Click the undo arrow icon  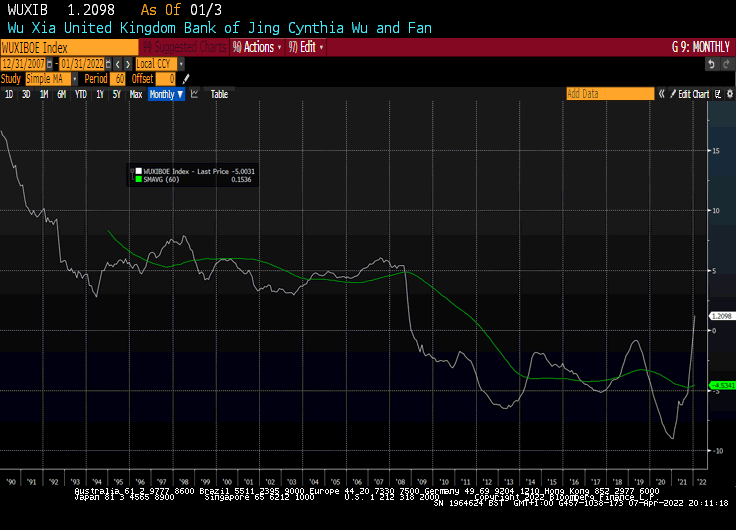[711, 63]
